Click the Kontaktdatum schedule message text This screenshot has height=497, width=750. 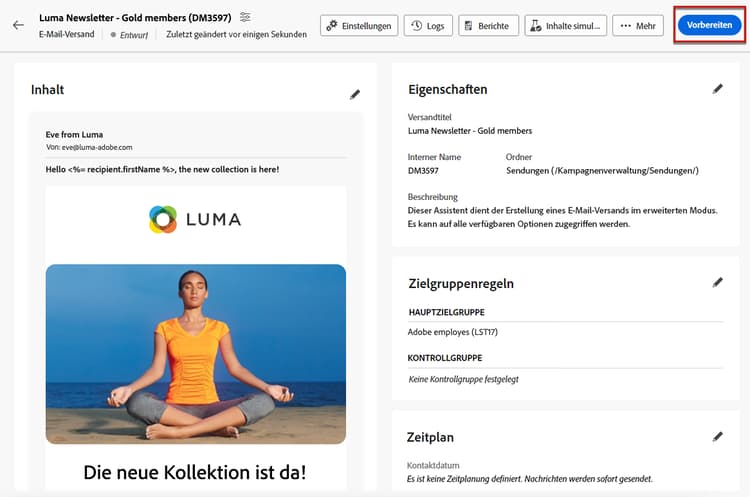(529, 479)
